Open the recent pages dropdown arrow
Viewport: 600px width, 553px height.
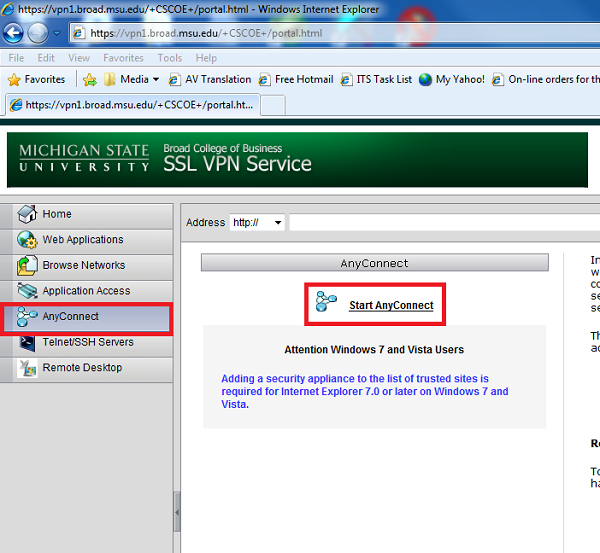[x=57, y=33]
